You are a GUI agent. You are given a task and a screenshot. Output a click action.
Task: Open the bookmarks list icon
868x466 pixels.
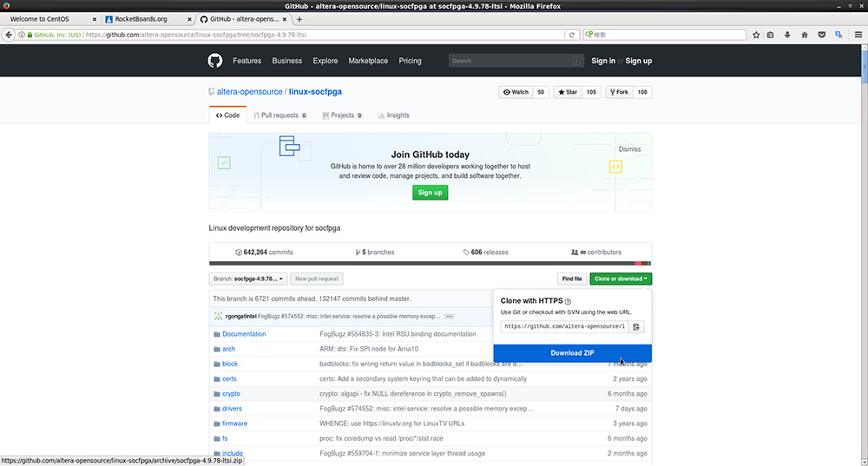tap(770, 35)
